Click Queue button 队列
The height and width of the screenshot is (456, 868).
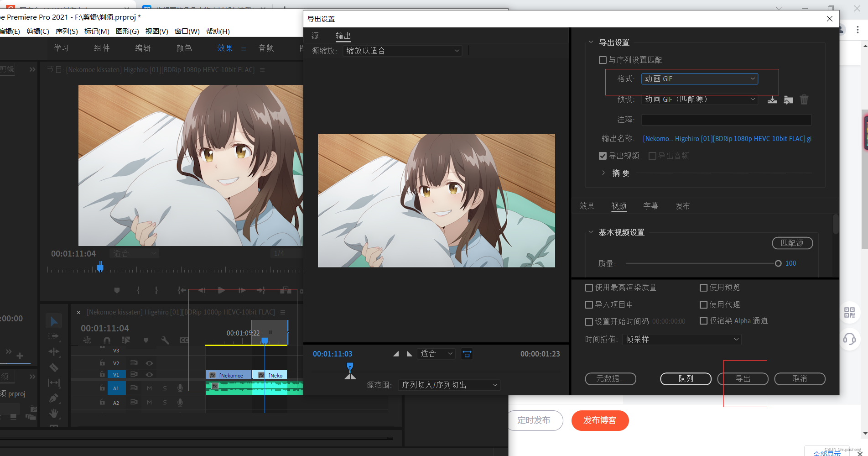686,379
